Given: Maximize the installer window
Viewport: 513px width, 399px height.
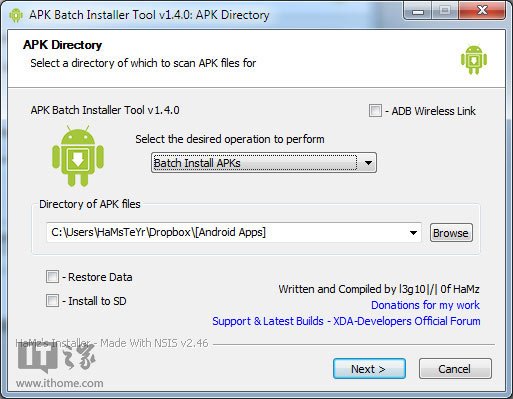Looking at the screenshot, I should 445,12.
